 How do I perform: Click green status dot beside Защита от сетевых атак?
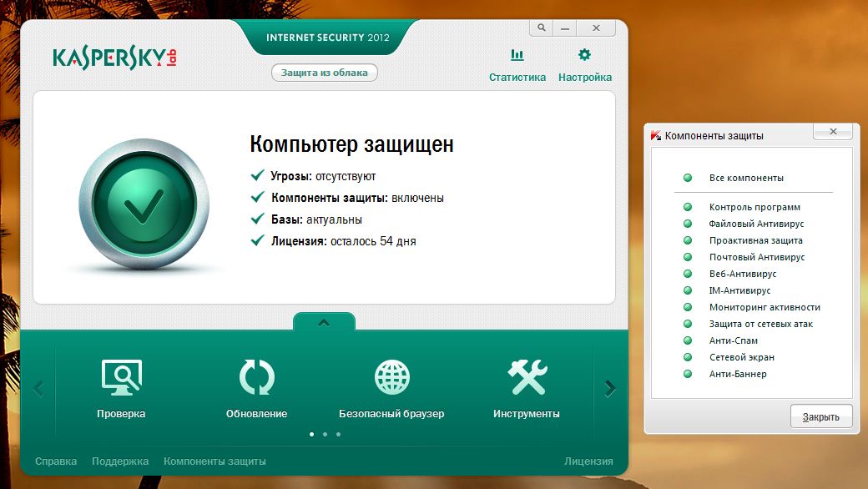click(688, 324)
